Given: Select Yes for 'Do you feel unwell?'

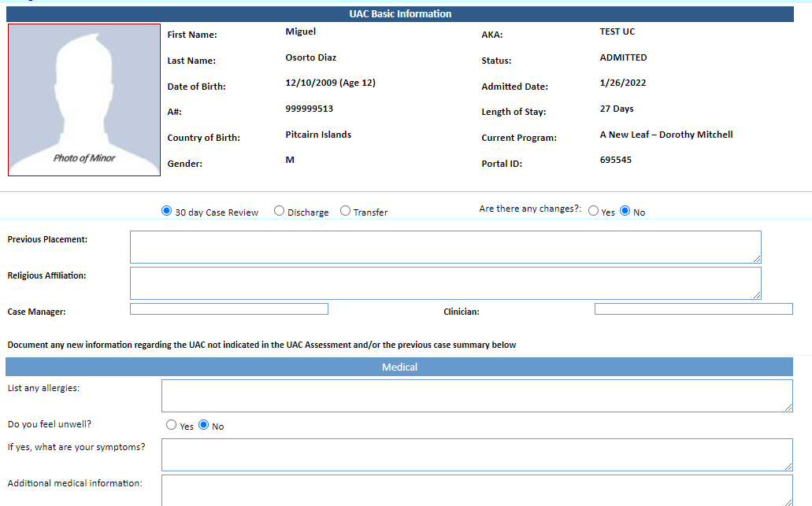Looking at the screenshot, I should coord(172,425).
